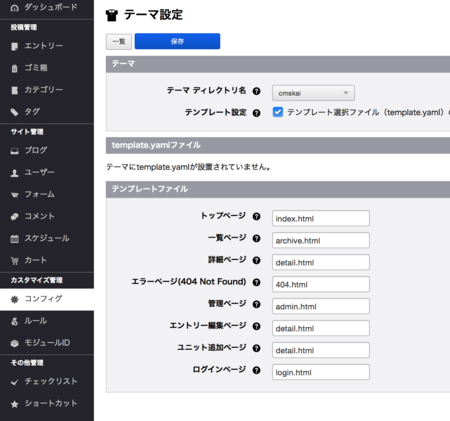
Task: Click the テンプレートファイル section header
Action: [x=278, y=189]
